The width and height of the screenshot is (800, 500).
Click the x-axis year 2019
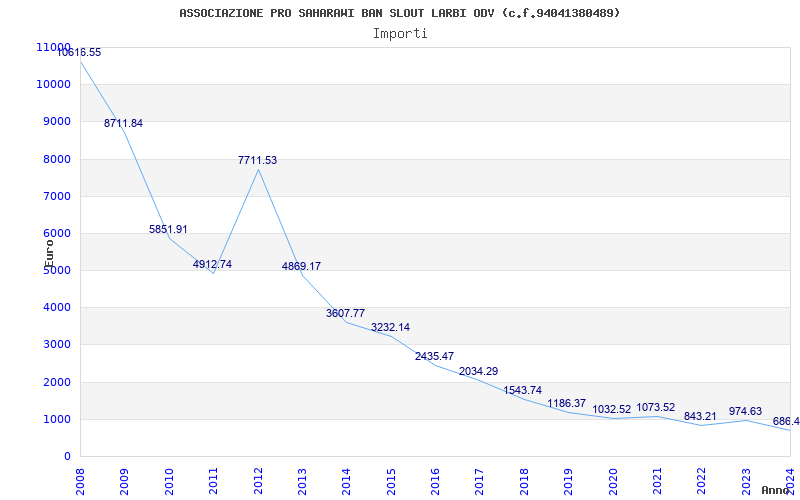[568, 482]
